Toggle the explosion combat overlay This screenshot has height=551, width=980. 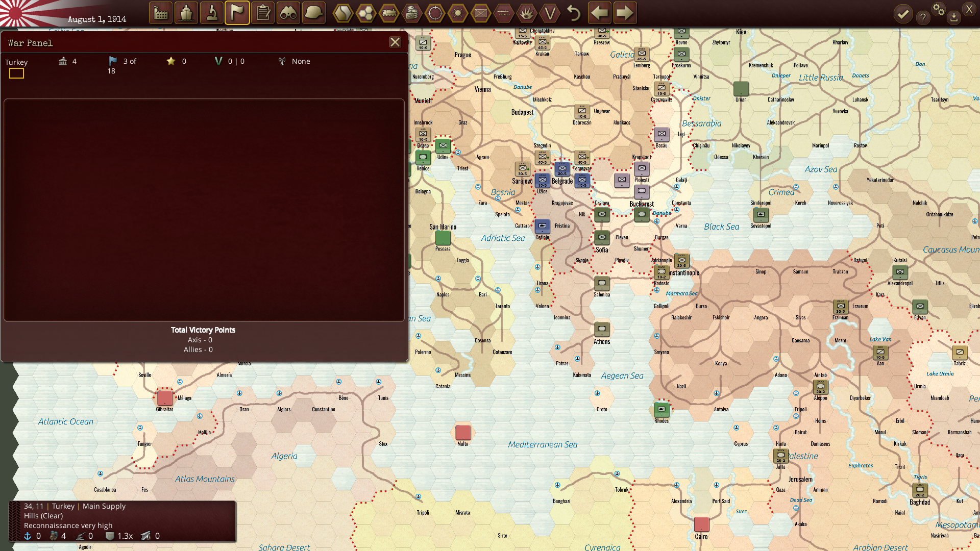pyautogui.click(x=527, y=13)
